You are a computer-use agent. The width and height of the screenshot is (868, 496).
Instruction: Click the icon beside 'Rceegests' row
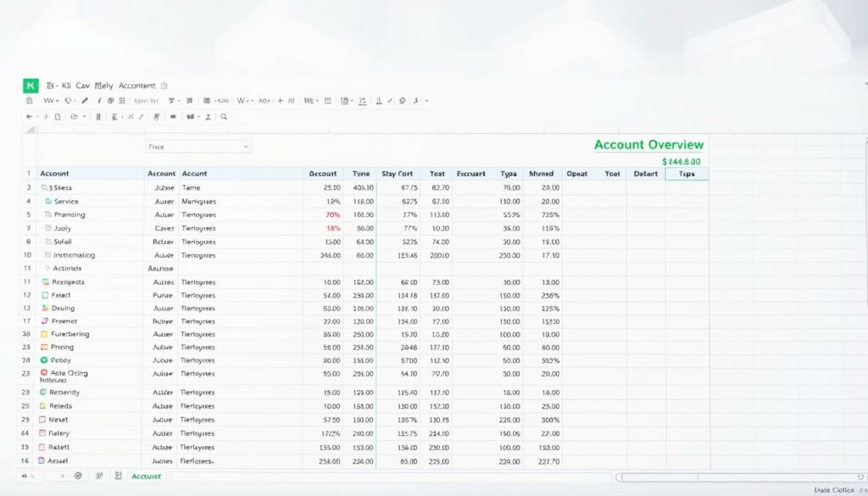tap(46, 281)
